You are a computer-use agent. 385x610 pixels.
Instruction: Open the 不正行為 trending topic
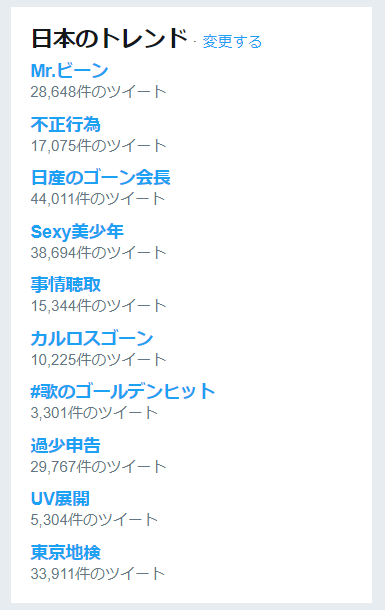(x=66, y=124)
